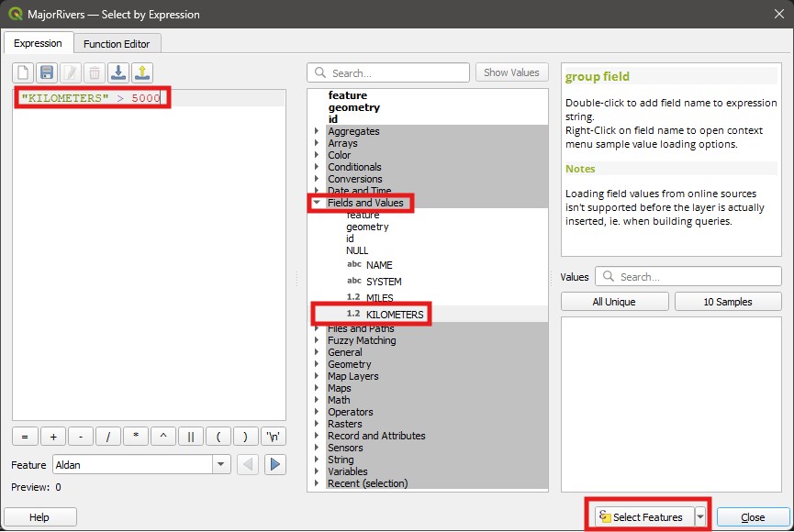Insert the equals operator
This screenshot has height=532, width=794.
pos(25,437)
